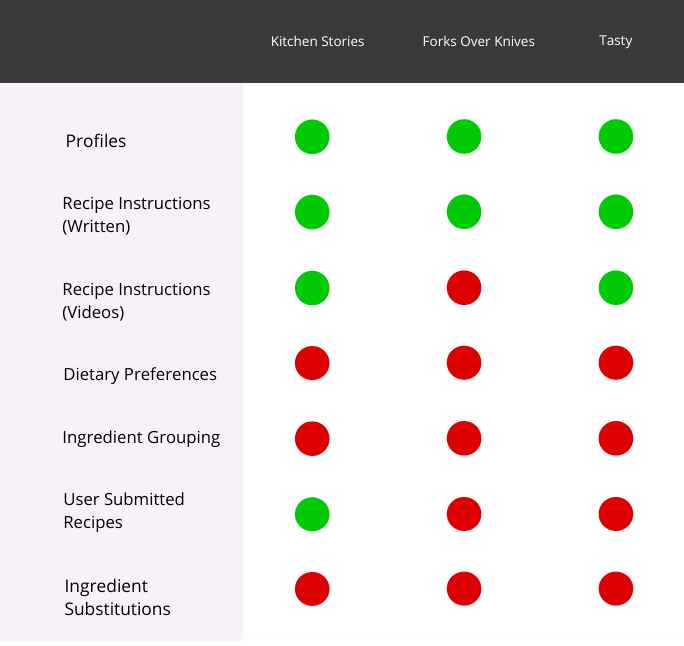Click Tasty Ingredient Substitutions red dot
The width and height of the screenshot is (684, 646).
pos(616,588)
